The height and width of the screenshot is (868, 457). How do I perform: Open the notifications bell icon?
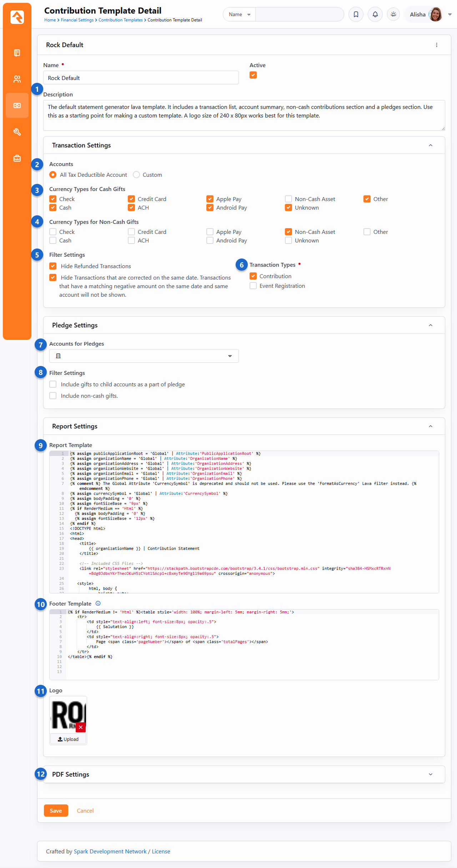click(375, 15)
